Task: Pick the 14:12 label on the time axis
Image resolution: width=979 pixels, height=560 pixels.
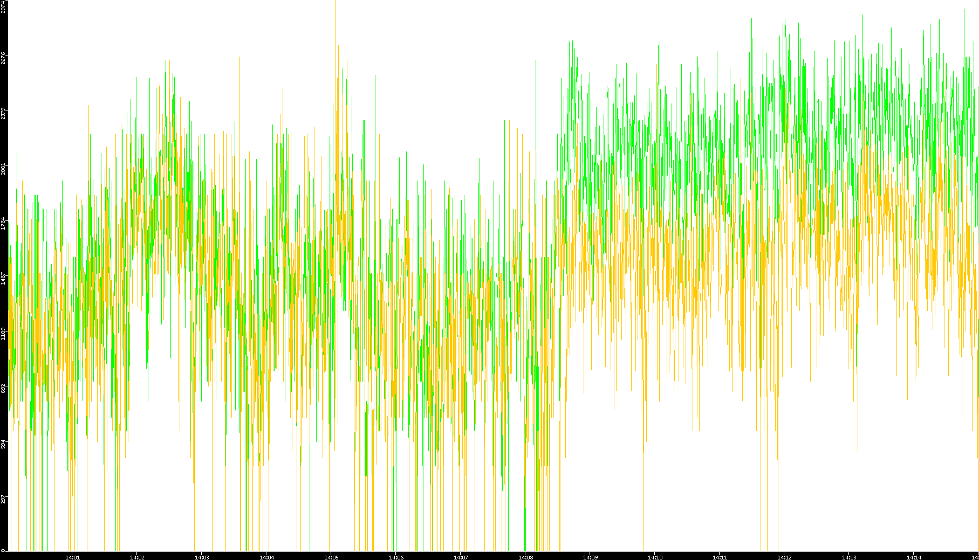Action: [x=784, y=557]
